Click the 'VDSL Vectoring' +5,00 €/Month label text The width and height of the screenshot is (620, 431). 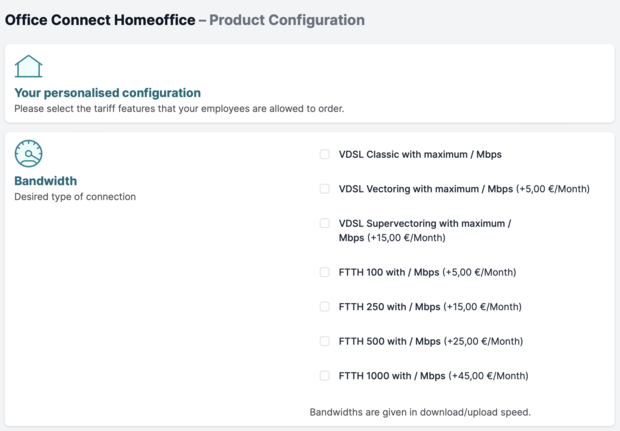[464, 189]
